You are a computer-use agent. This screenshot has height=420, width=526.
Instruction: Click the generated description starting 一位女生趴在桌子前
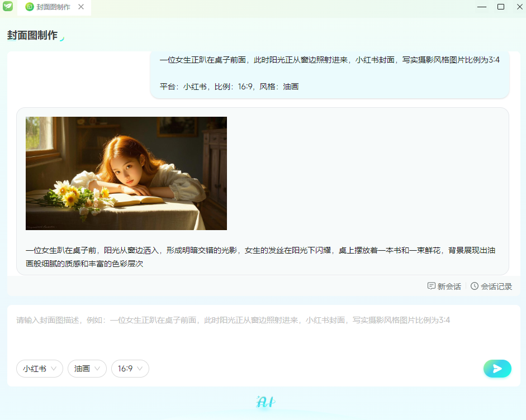click(260, 257)
